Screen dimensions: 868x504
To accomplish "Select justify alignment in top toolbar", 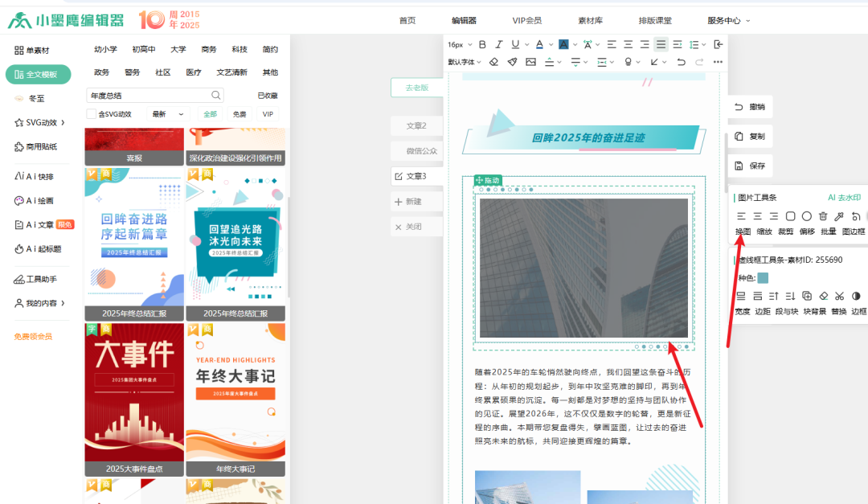I will pos(661,44).
